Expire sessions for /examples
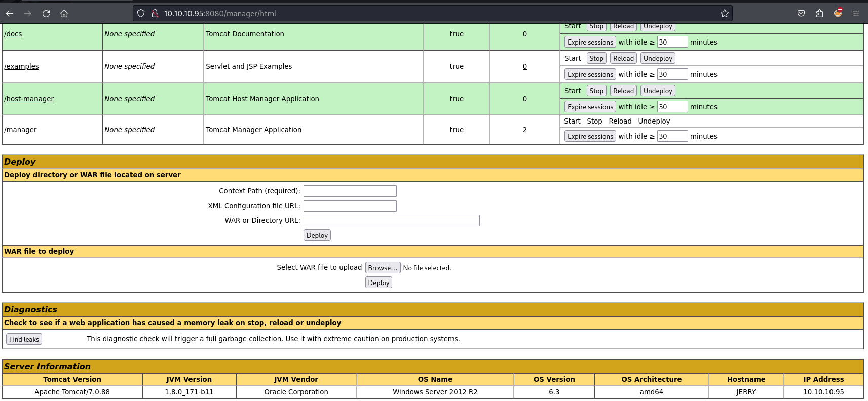The width and height of the screenshot is (868, 401). [x=590, y=74]
